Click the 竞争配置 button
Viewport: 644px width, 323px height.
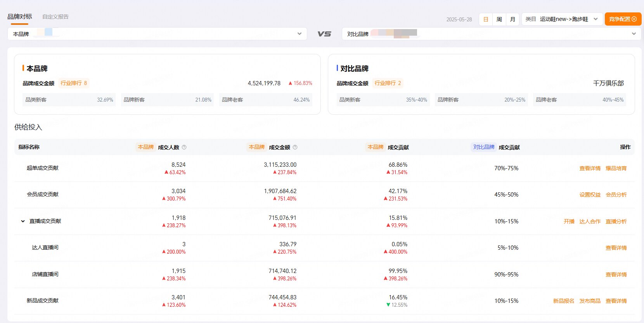(x=623, y=19)
